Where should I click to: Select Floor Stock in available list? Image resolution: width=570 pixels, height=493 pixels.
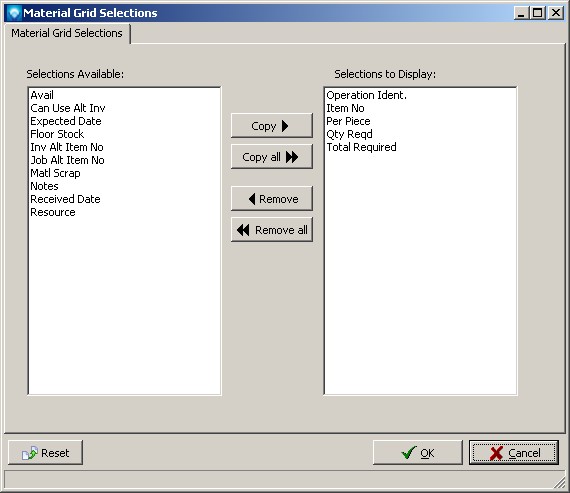pos(57,134)
